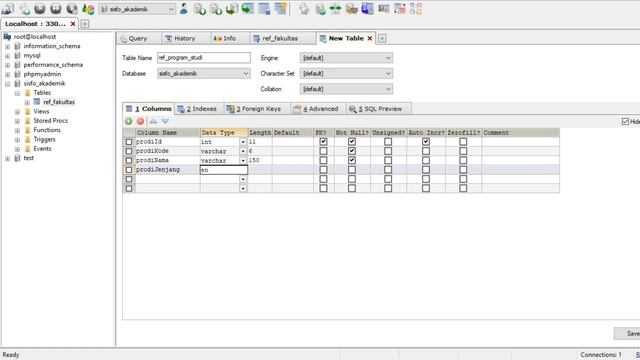The width and height of the screenshot is (640, 360).
Task: Open data type dropdown for prodiKode
Action: pos(243,151)
